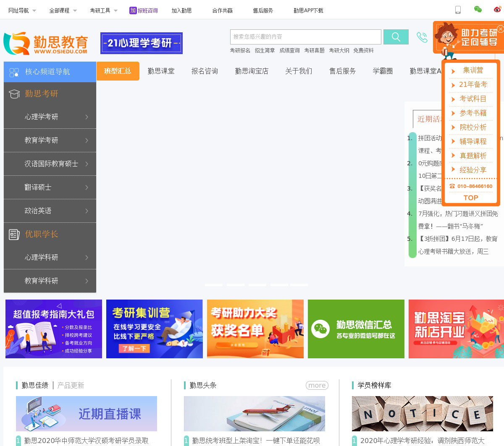Image resolution: width=504 pixels, height=446 pixels.
Task: Select the first carousel slide indicator
Action: [x=214, y=285]
